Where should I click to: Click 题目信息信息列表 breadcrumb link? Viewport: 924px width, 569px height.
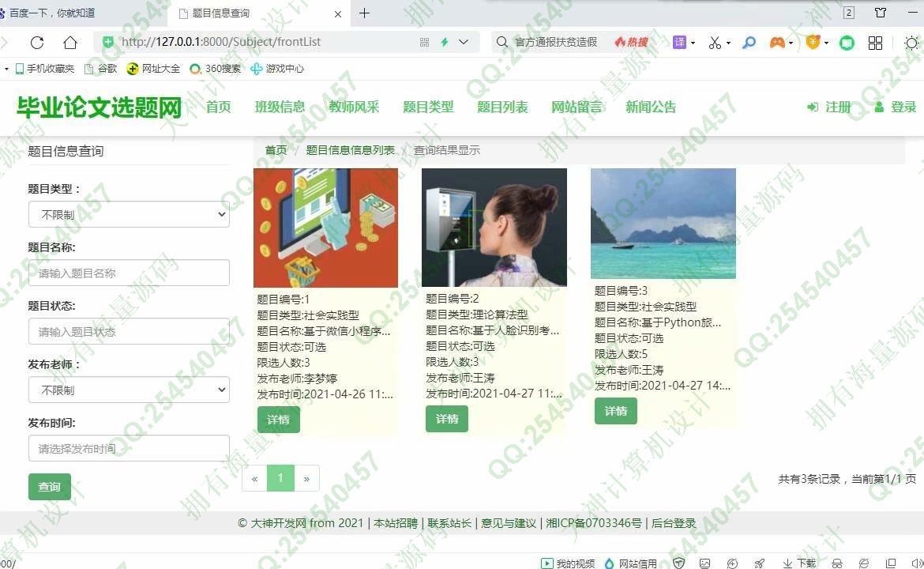click(x=351, y=150)
